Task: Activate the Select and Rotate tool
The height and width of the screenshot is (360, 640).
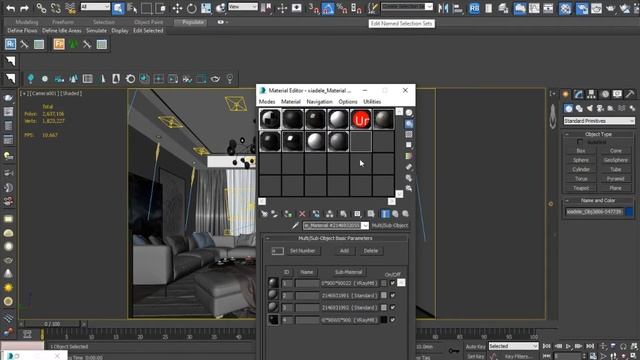Action: tap(191, 8)
